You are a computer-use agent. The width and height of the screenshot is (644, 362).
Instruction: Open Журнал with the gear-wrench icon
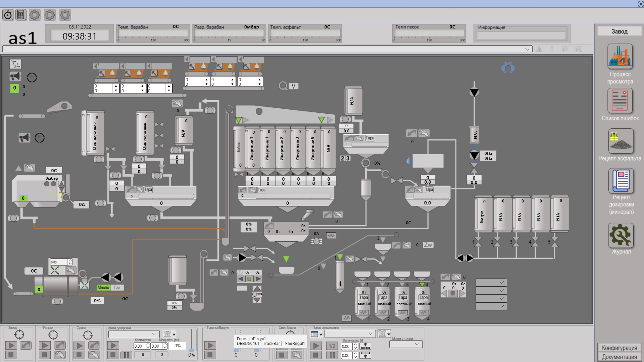coord(621,235)
